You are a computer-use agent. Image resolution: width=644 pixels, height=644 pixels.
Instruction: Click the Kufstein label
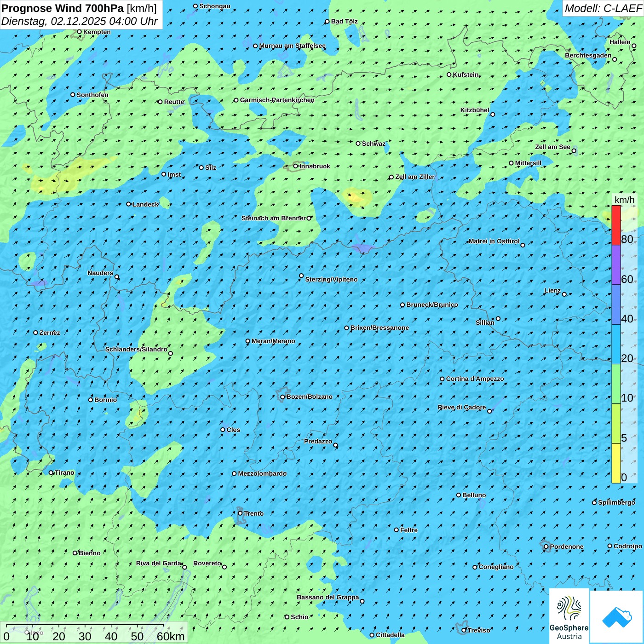tap(466, 75)
